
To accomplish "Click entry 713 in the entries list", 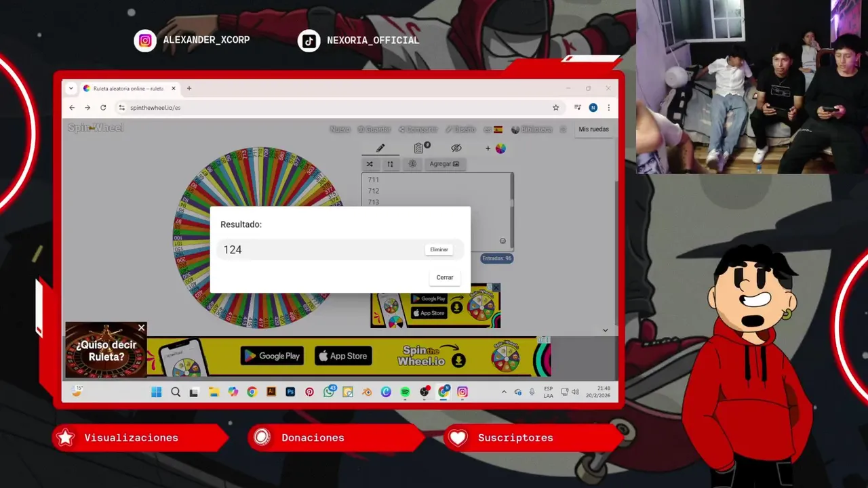I will [374, 202].
